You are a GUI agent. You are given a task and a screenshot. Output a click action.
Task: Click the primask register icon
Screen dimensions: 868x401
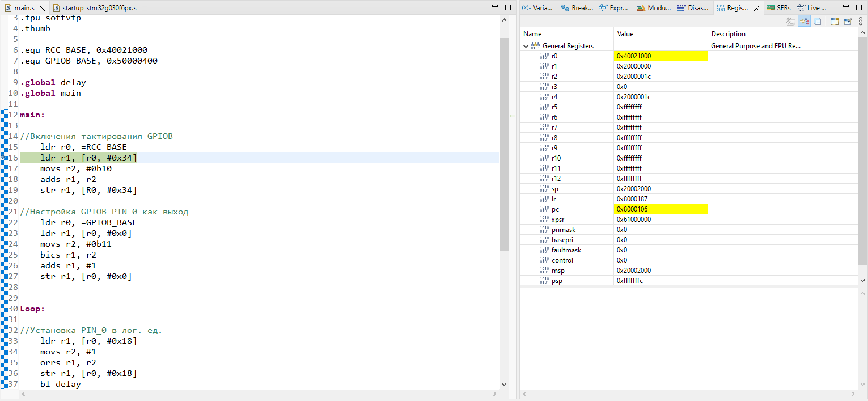pyautogui.click(x=544, y=230)
